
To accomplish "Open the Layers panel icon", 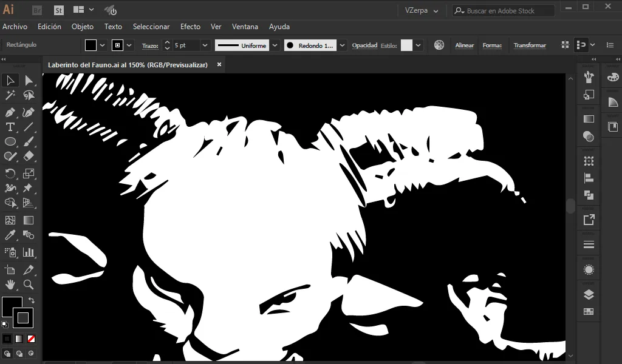I will click(589, 295).
